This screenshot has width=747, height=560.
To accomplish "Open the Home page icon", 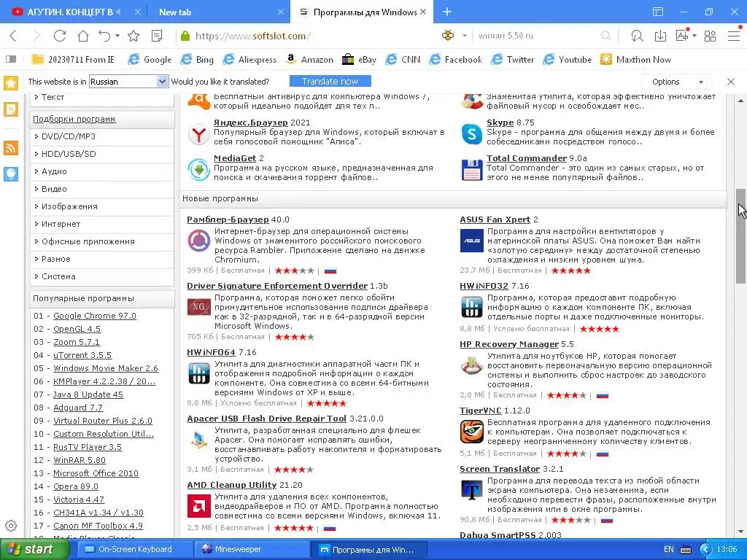I will (x=83, y=36).
